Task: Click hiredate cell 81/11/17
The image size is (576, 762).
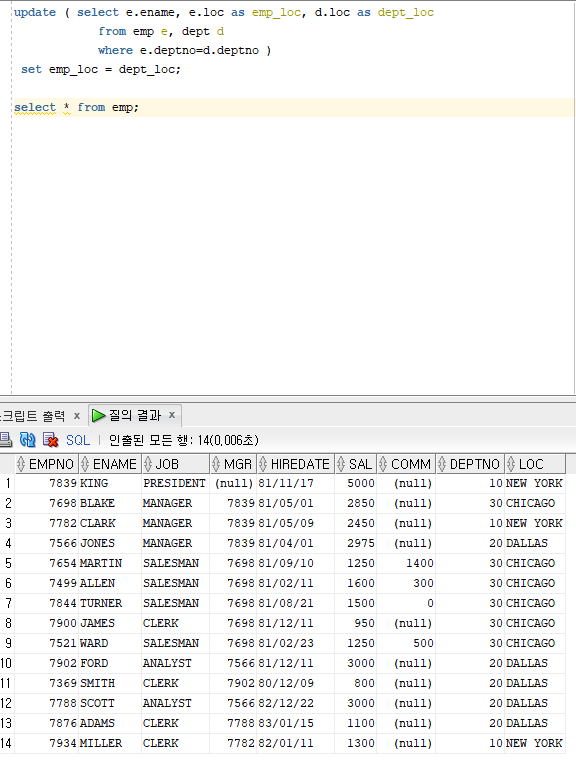Action: coord(296,484)
